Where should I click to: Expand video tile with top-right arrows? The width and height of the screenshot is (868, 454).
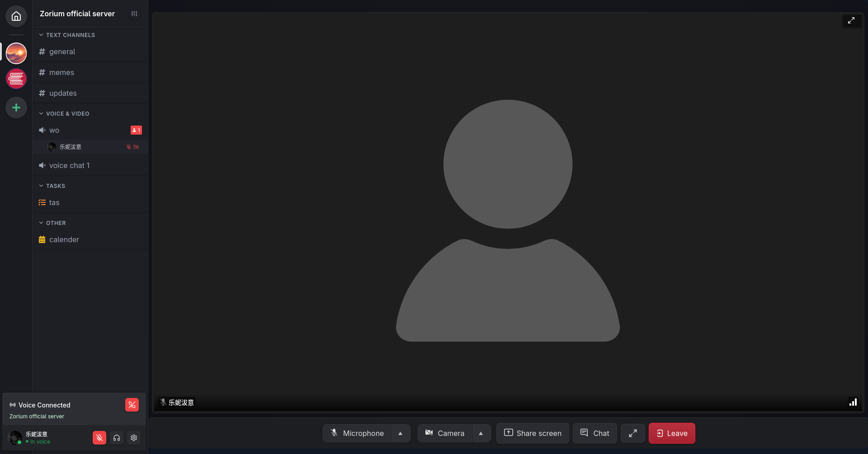851,21
